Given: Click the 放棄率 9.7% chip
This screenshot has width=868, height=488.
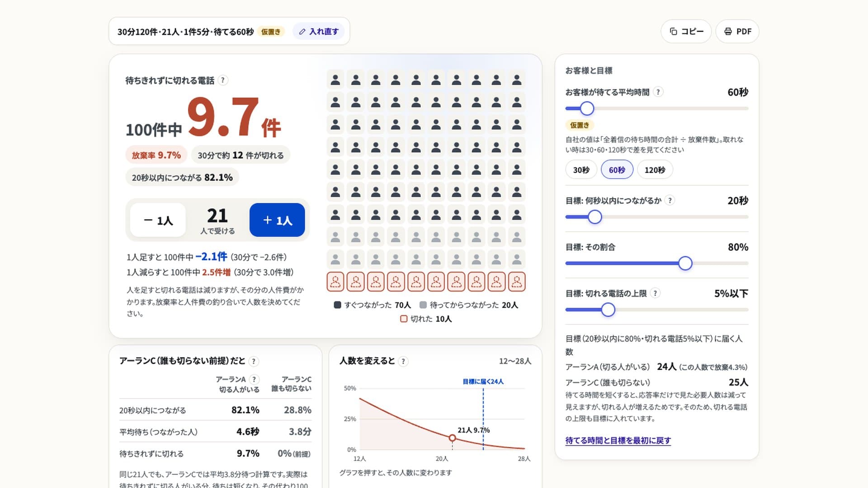Looking at the screenshot, I should [x=156, y=155].
